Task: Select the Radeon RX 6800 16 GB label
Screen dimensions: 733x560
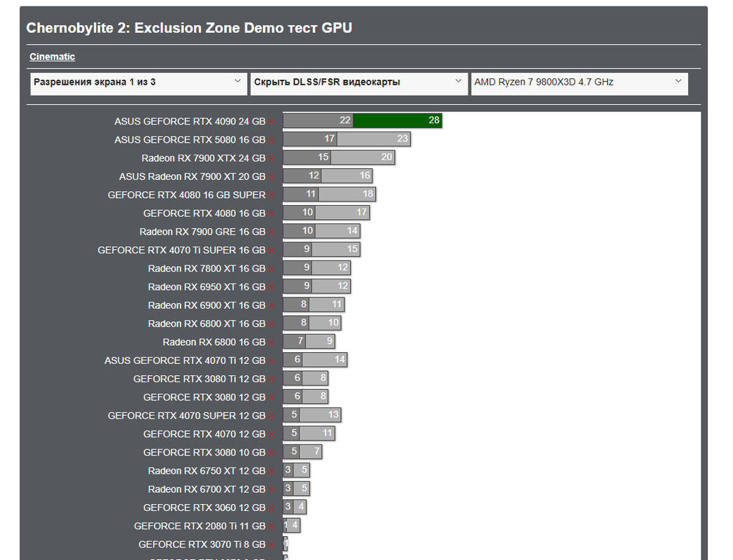Action: coord(214,342)
